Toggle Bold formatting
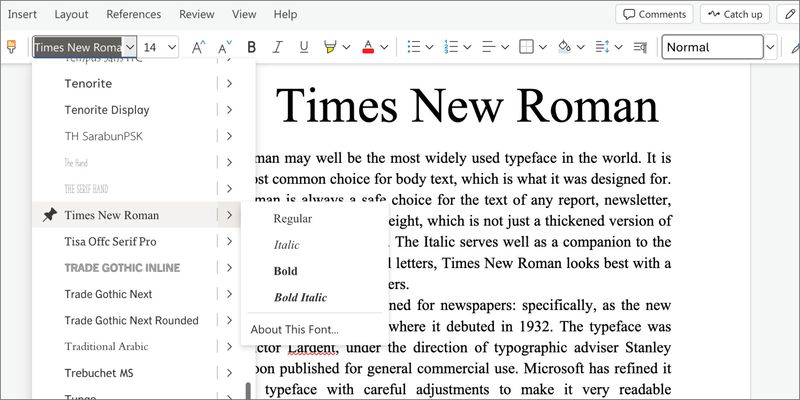 click(251, 47)
